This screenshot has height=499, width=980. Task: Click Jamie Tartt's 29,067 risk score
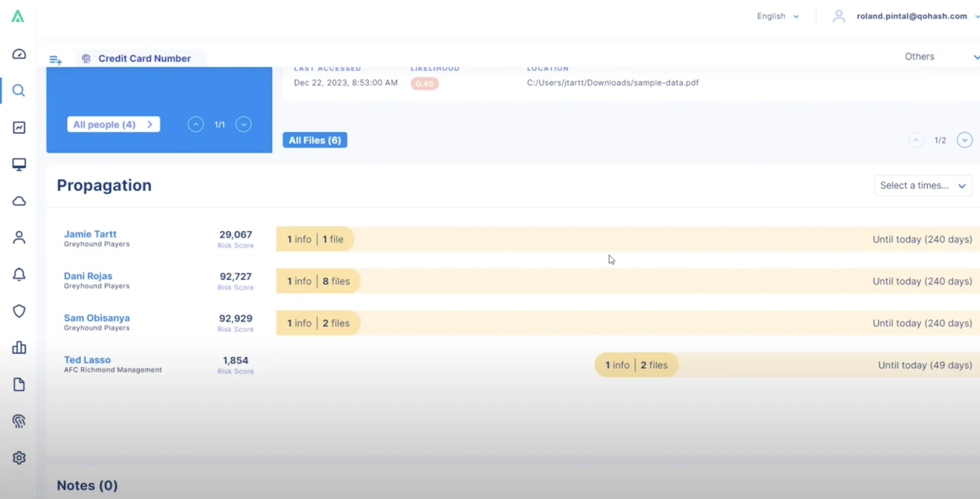click(x=236, y=235)
